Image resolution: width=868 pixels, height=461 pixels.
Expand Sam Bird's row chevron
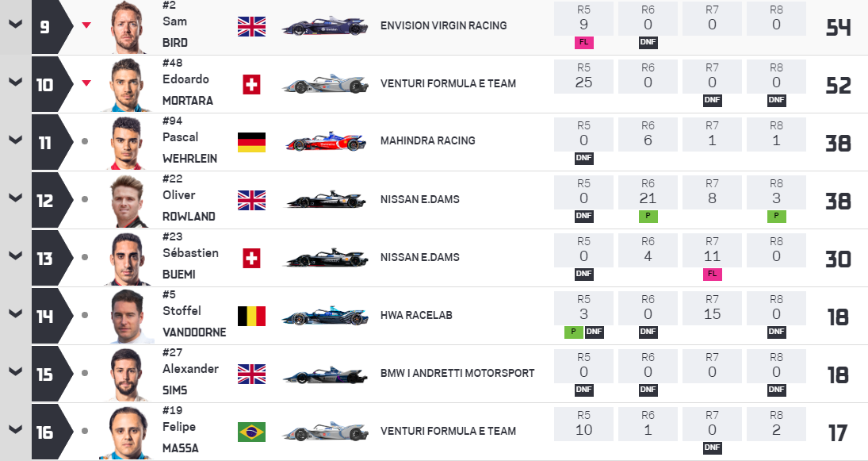13,24
